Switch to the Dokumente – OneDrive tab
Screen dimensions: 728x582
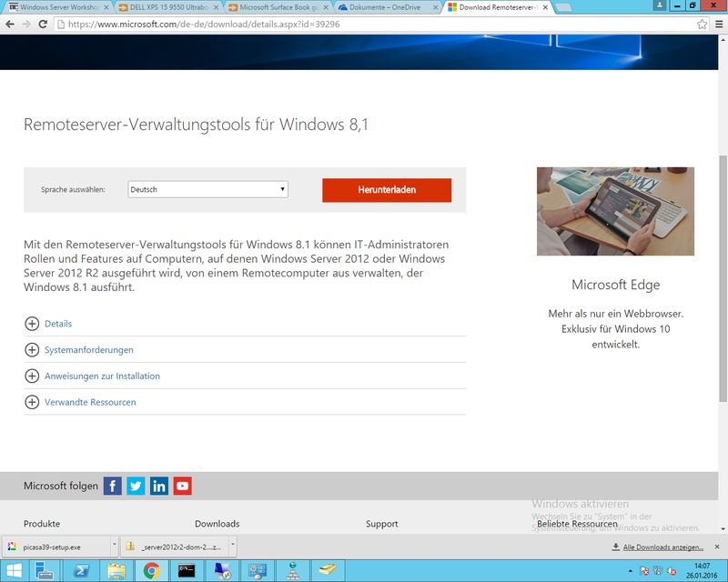(387, 7)
